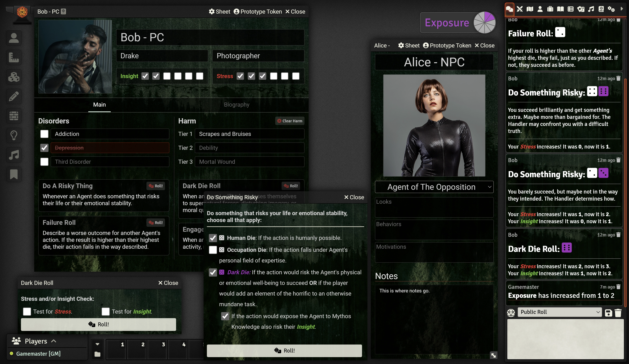The height and width of the screenshot is (364, 629).
Task: Select the Lighting controls bulb icon
Action: tap(14, 135)
